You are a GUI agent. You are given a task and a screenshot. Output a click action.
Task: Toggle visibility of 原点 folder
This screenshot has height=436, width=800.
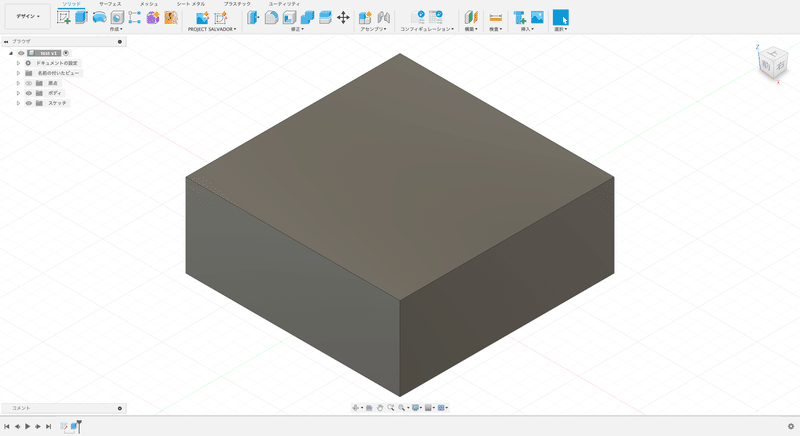click(x=29, y=83)
